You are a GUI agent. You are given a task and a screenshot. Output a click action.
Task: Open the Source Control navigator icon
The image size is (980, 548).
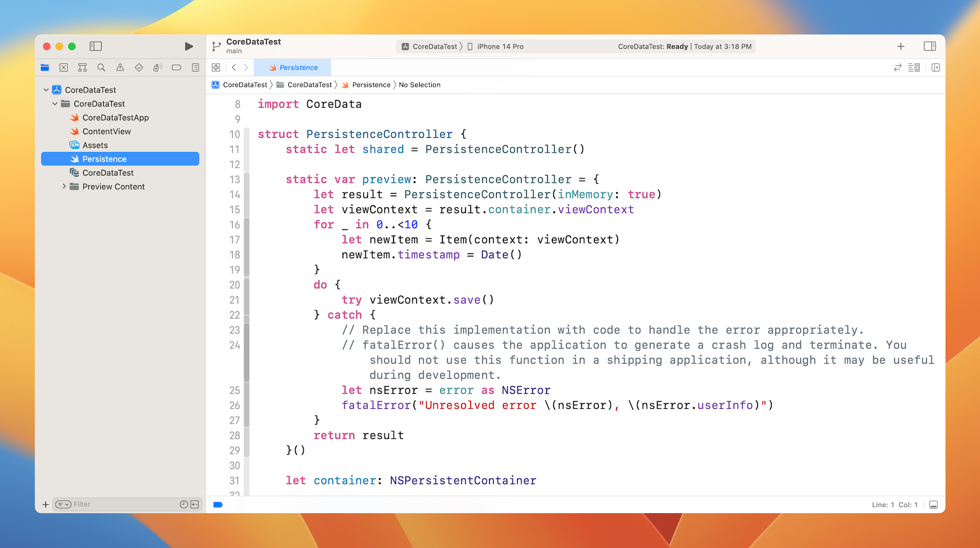[64, 67]
